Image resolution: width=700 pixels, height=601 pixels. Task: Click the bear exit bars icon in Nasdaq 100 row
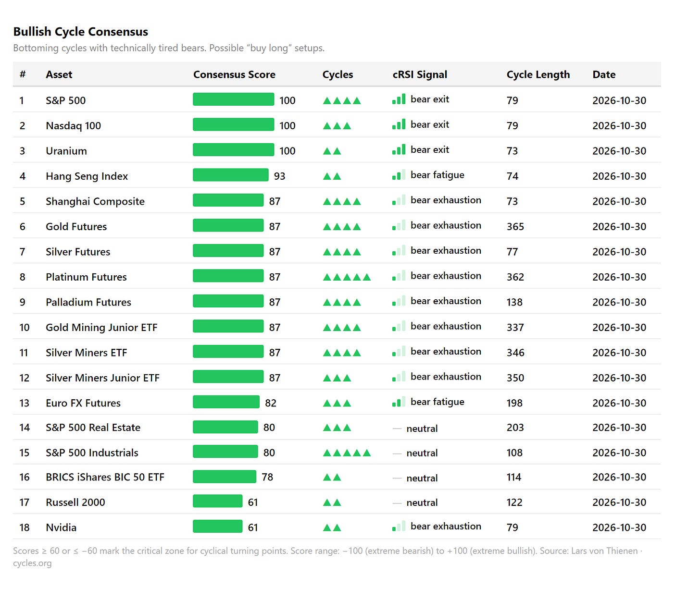(399, 124)
